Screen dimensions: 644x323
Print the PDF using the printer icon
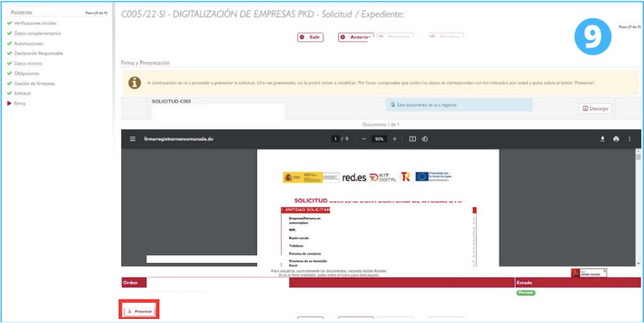pos(616,138)
